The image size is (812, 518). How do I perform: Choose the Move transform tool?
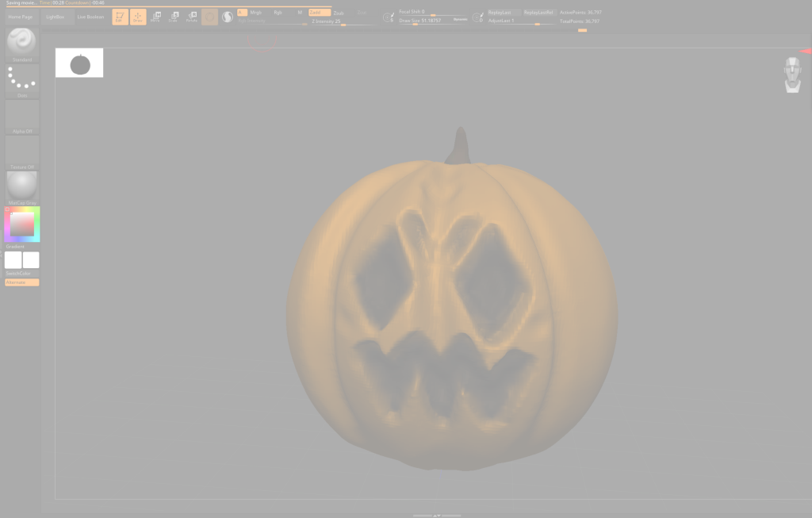click(x=155, y=17)
